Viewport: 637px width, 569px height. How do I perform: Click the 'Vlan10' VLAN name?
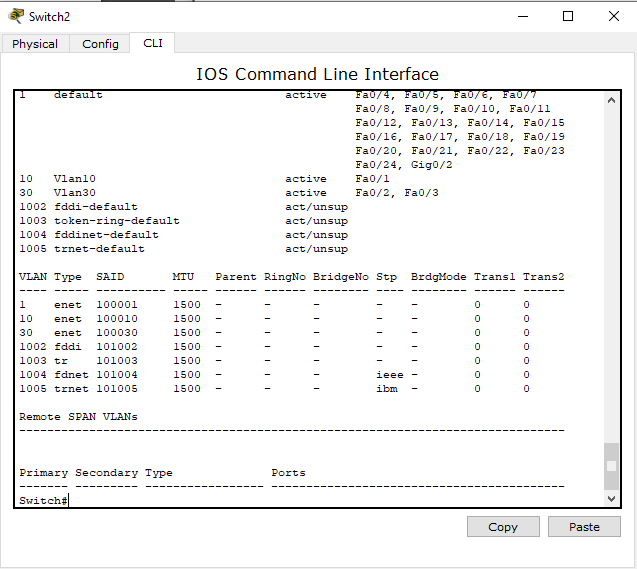(75, 179)
